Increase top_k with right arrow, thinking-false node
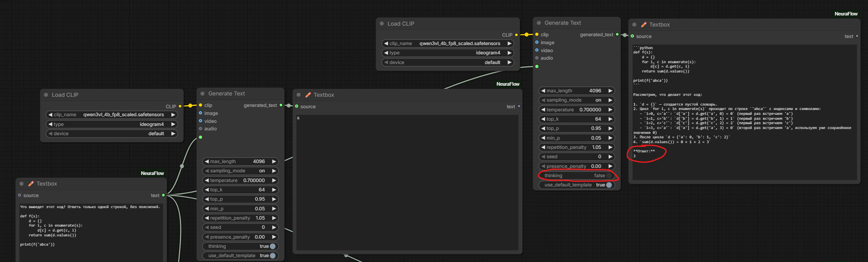The height and width of the screenshot is (262, 868). pyautogui.click(x=610, y=119)
